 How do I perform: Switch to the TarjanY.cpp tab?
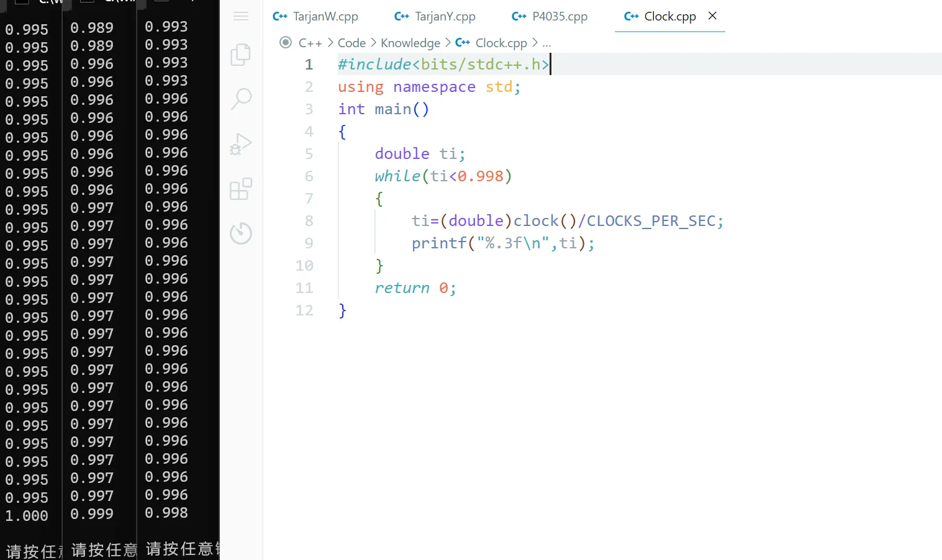click(x=445, y=17)
